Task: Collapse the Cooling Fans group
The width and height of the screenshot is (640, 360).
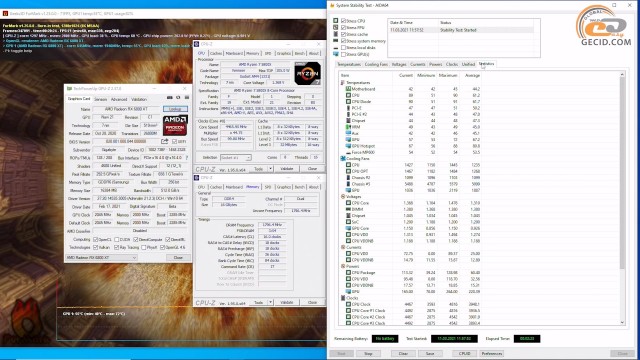Action: pyautogui.click(x=343, y=158)
